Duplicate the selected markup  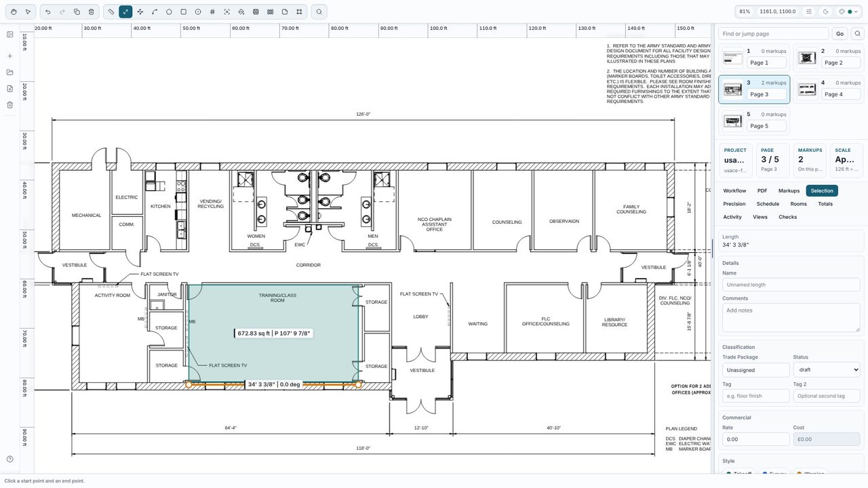(77, 12)
